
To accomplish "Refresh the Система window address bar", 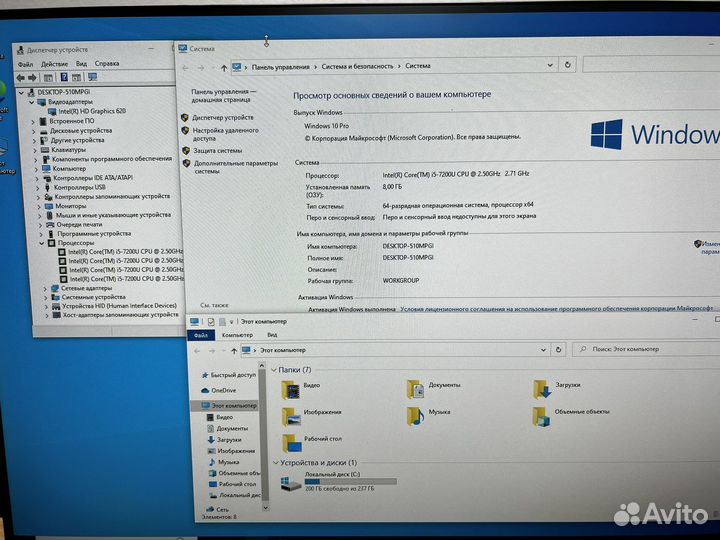I will 568,65.
